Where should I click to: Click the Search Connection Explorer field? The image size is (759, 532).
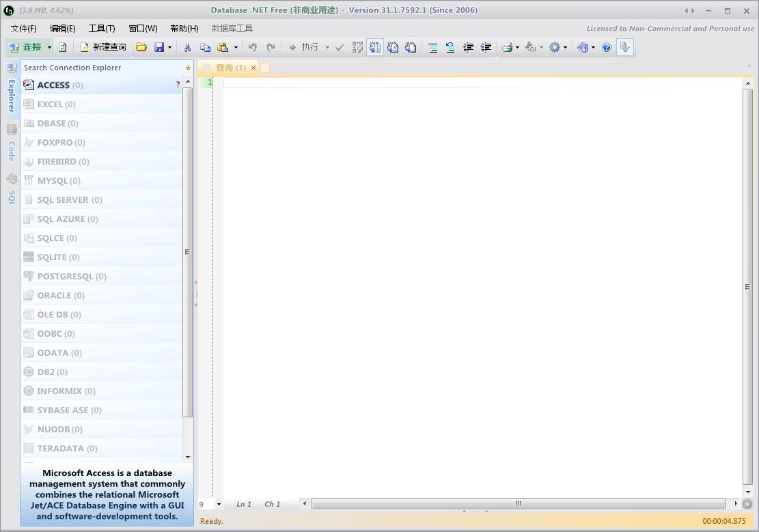coord(102,68)
